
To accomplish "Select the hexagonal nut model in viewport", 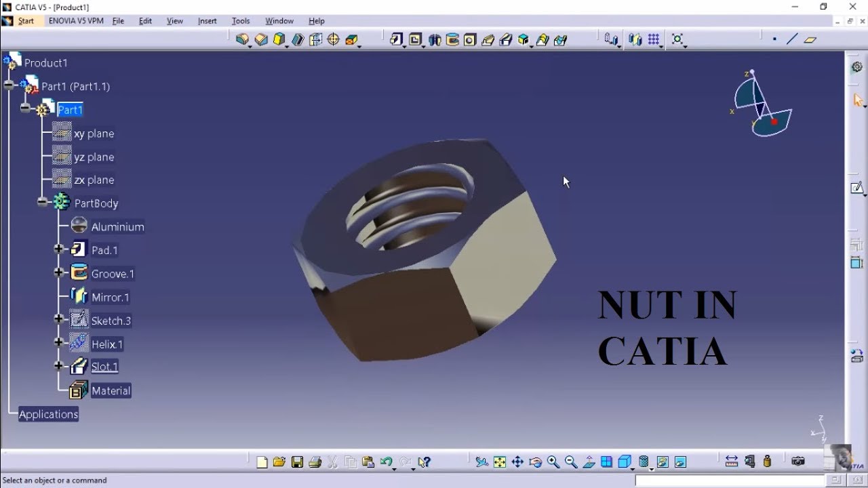I will point(424,249).
